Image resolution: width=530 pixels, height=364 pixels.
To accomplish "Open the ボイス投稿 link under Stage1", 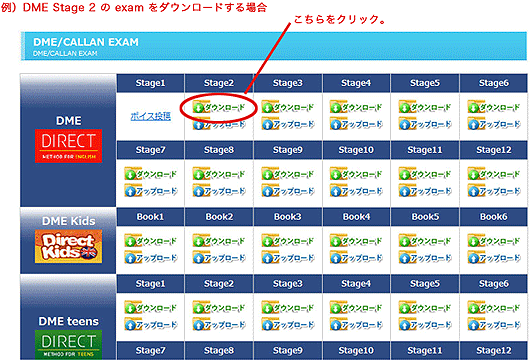I will [151, 116].
